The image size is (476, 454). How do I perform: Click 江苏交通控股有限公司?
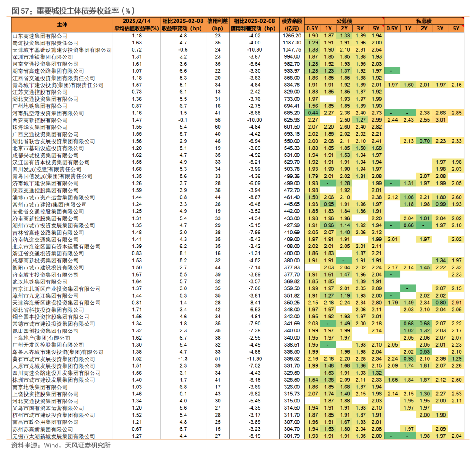tap(40, 92)
